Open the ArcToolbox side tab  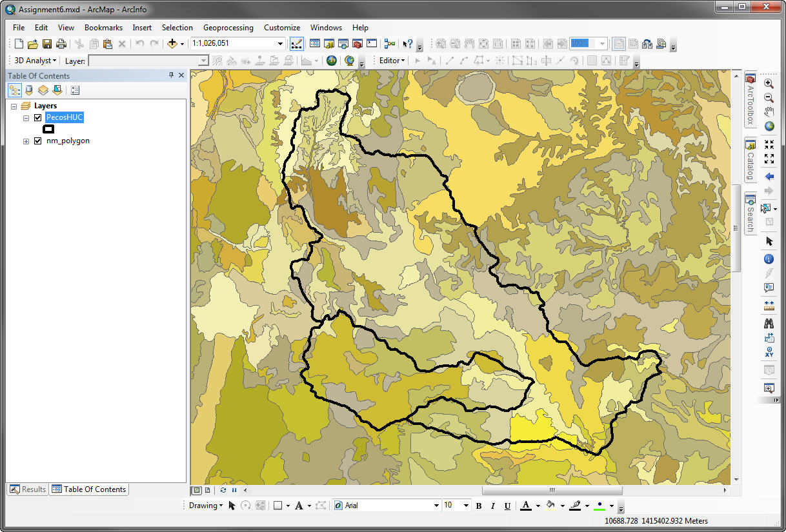751,99
